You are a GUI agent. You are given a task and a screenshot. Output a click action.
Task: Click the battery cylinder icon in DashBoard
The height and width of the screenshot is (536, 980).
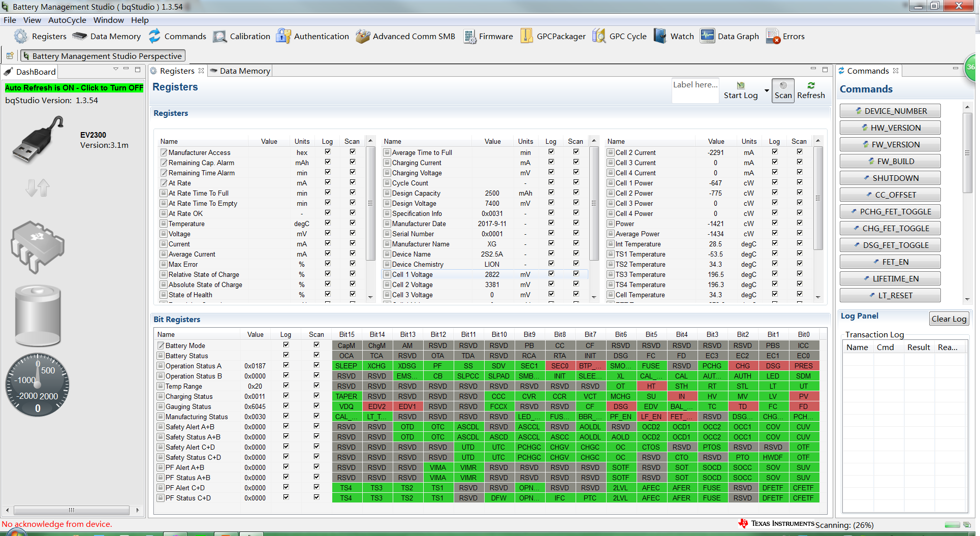[38, 316]
